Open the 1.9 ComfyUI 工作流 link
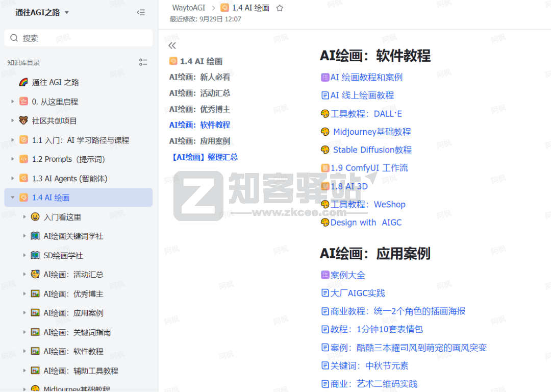This screenshot has width=551, height=392. pos(369,168)
